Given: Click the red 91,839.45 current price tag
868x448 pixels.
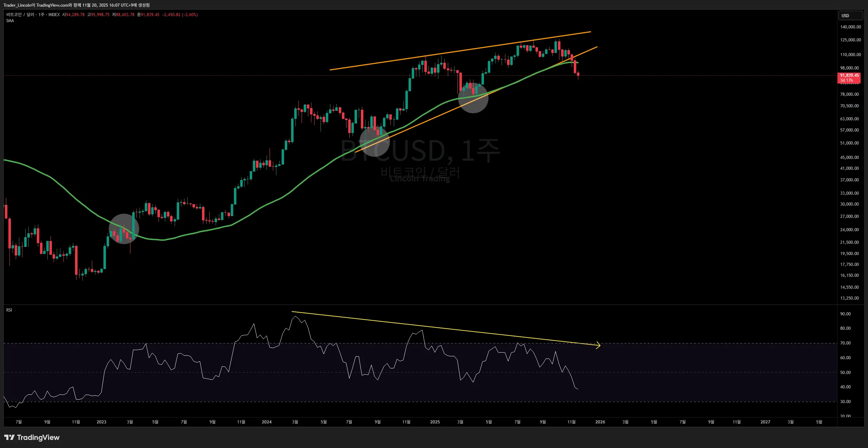Looking at the screenshot, I should 849,75.
